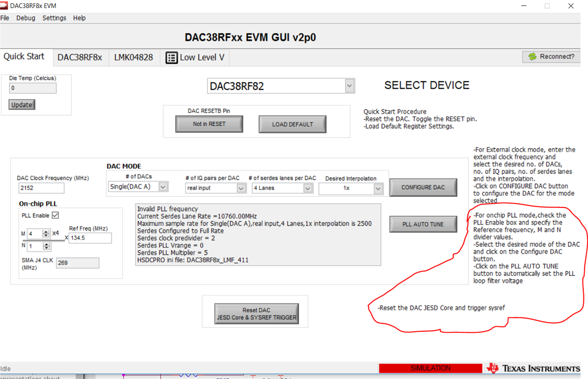The image size is (588, 379).
Task: Open the Debug menu
Action: 26,18
